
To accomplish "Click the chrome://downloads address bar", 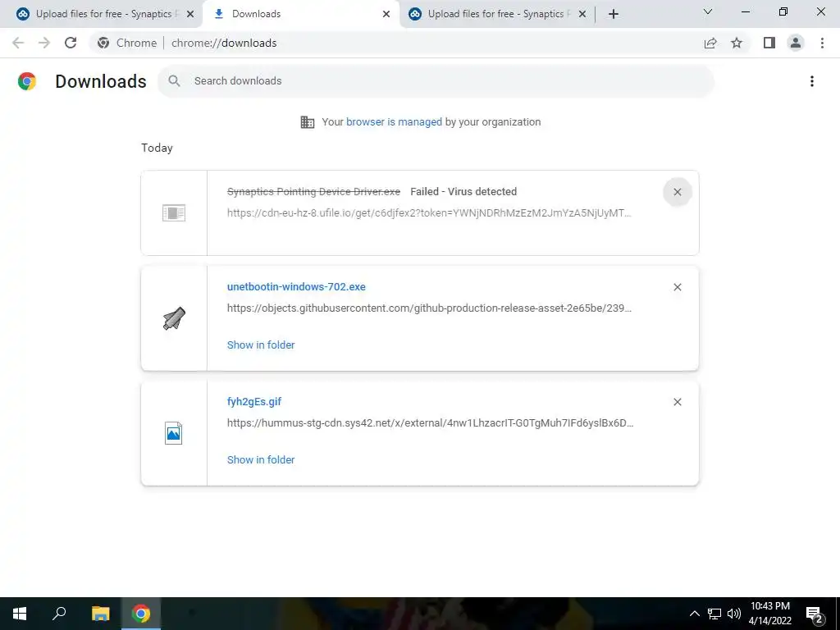I will tap(223, 43).
